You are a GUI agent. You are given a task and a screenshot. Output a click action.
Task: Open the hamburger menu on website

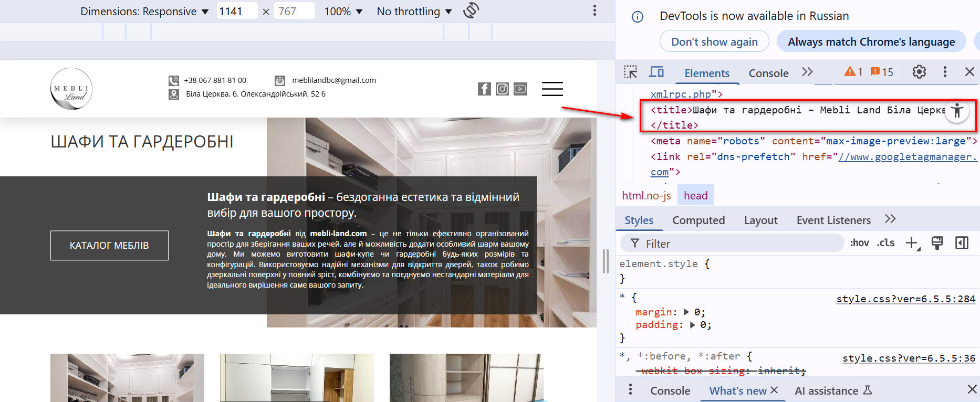coord(552,89)
